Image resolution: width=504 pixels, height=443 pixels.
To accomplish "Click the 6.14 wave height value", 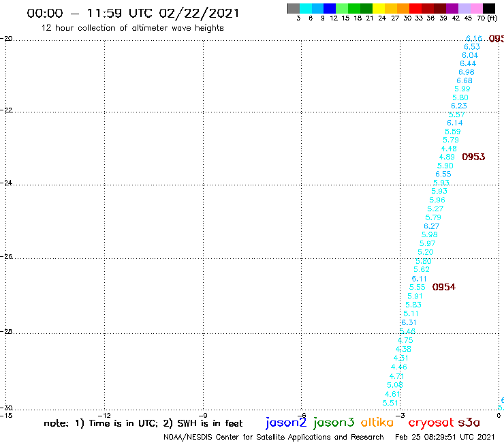I will coord(455,123).
